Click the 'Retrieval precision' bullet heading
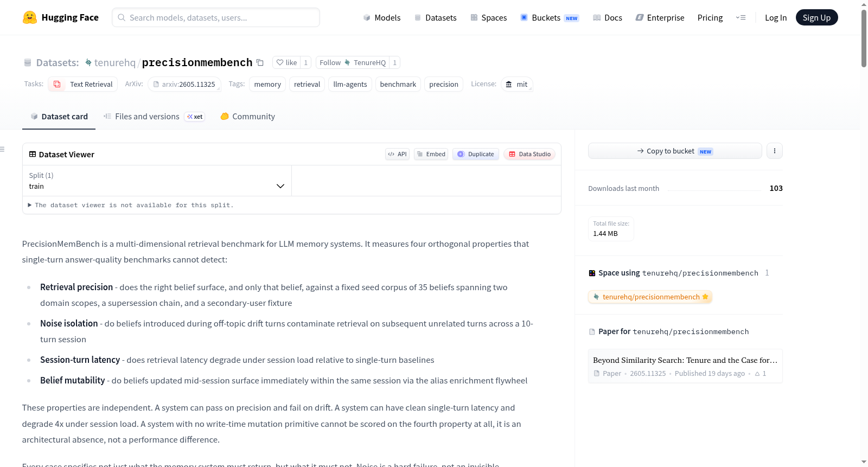The image size is (868, 467). 76,287
